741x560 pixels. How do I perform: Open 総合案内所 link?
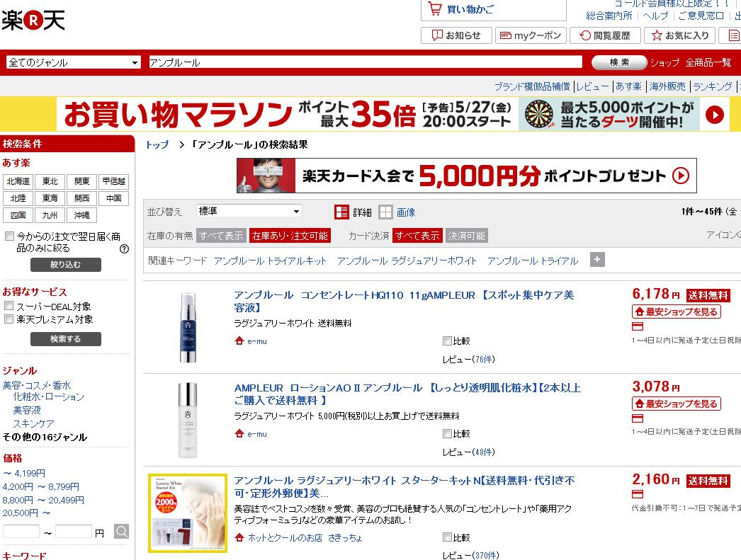[x=609, y=16]
